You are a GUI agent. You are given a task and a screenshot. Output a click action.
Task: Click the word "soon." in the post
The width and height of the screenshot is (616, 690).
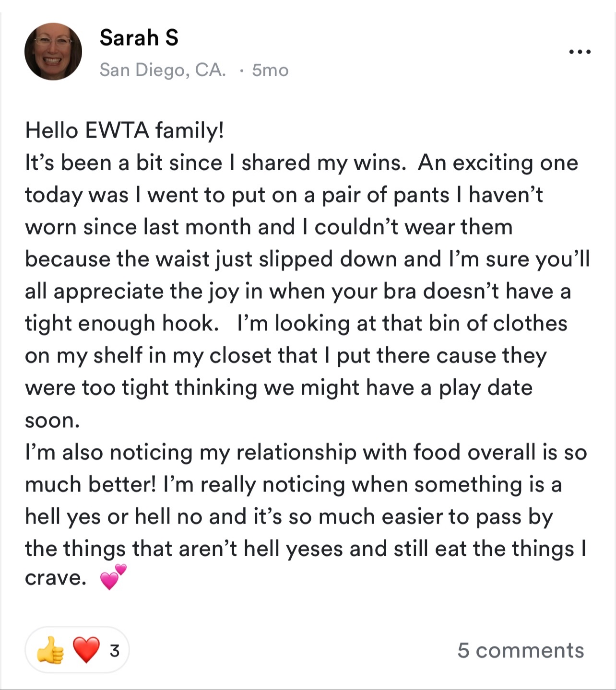pyautogui.click(x=52, y=421)
